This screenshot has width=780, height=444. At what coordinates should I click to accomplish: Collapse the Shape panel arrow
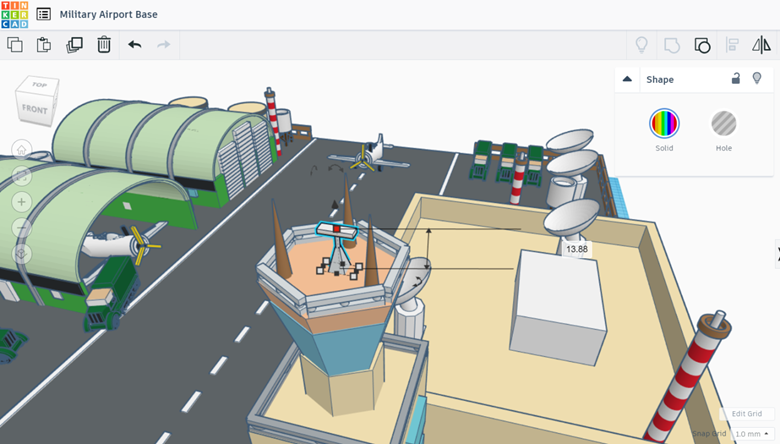pos(627,79)
